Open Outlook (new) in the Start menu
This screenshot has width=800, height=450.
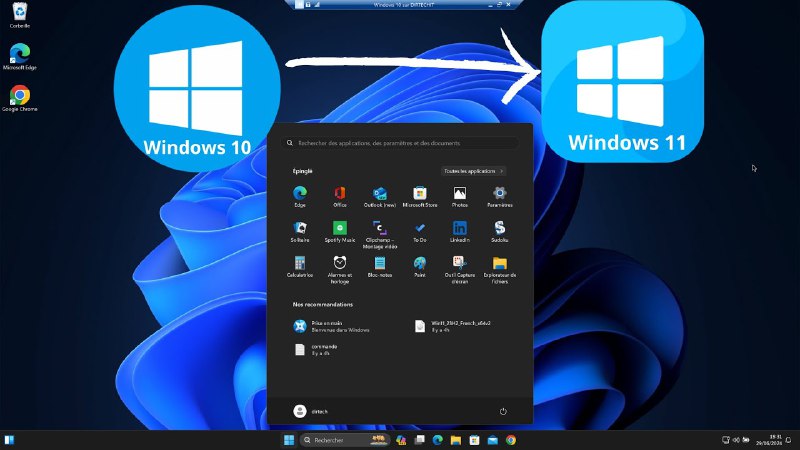click(x=380, y=196)
